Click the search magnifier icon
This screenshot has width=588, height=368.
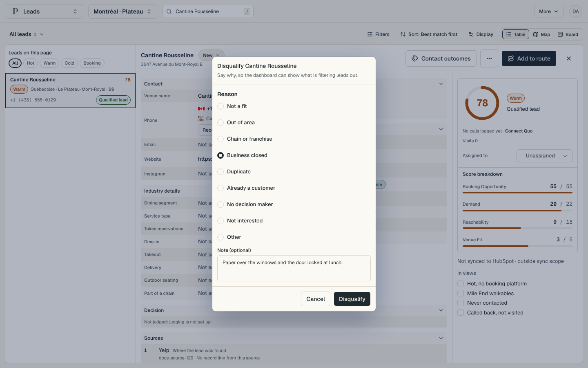[x=169, y=11]
